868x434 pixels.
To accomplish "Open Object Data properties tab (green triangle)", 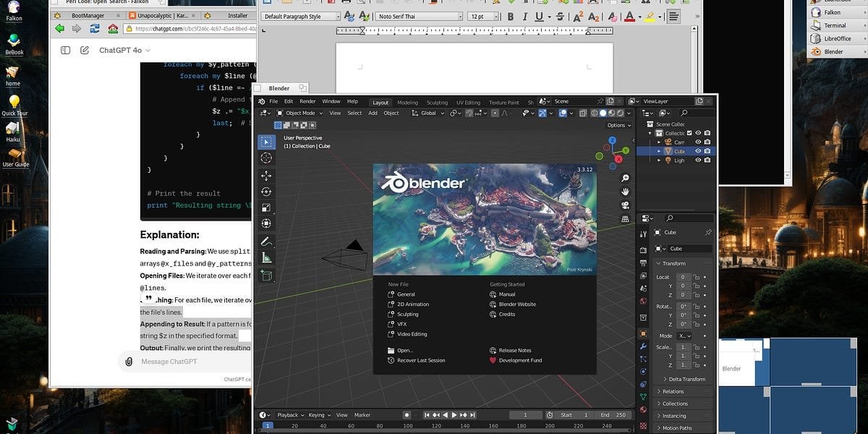I will (643, 397).
